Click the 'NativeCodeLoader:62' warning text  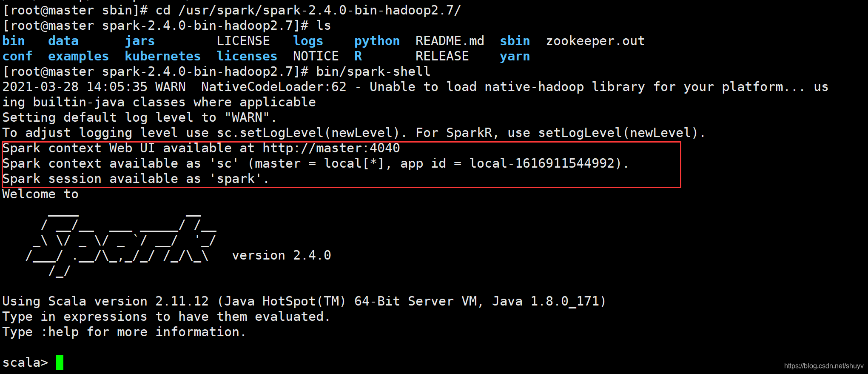click(274, 87)
